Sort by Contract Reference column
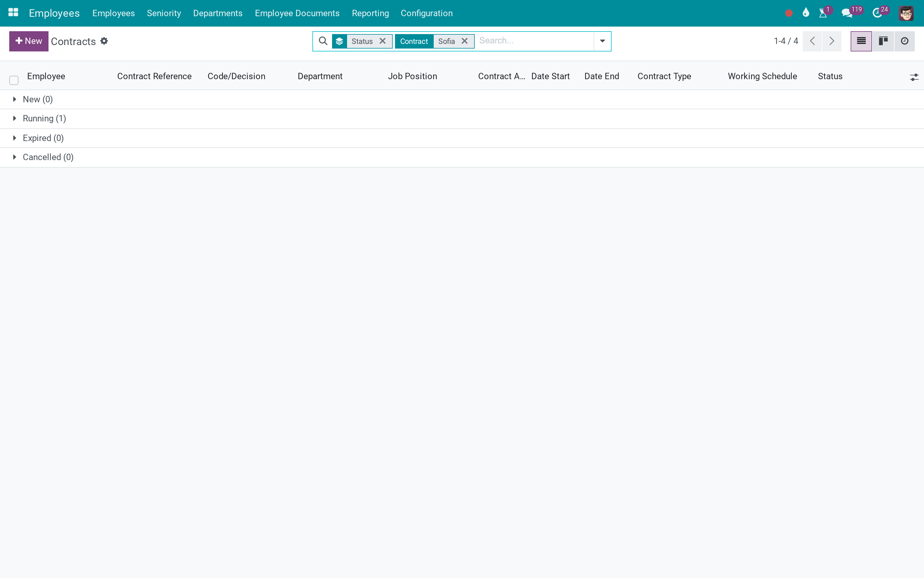The width and height of the screenshot is (924, 578). [x=154, y=76]
